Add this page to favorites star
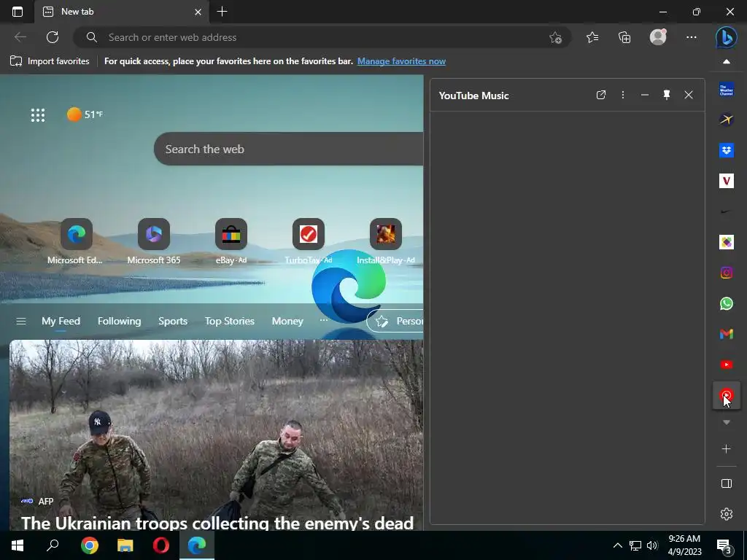Viewport: 747px width, 560px height. pos(555,38)
